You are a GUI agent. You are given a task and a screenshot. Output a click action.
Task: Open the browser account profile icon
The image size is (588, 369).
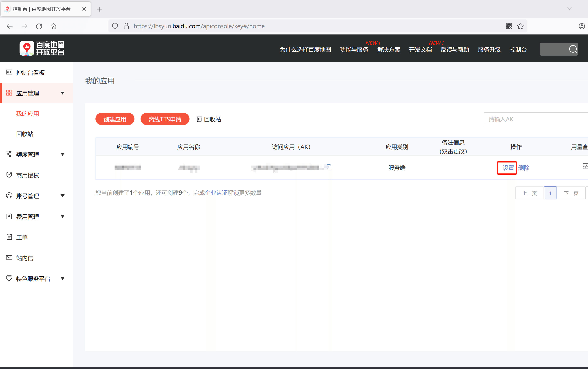pyautogui.click(x=582, y=26)
